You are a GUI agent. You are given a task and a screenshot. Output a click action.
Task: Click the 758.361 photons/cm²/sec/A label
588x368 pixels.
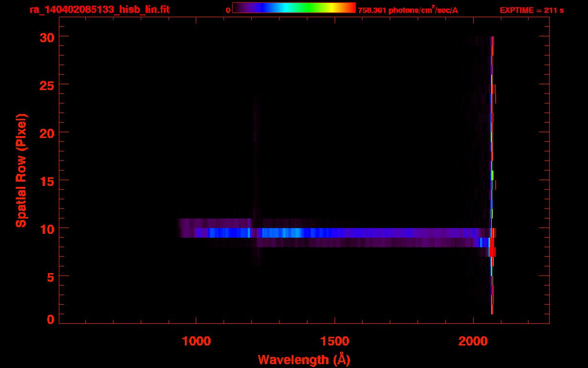tap(408, 10)
